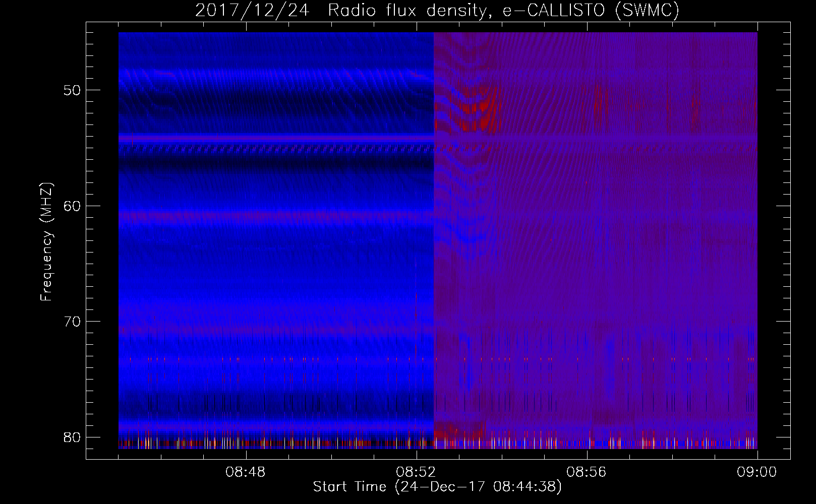Click the 08:48 time tick label
The image size is (816, 504).
point(246,472)
